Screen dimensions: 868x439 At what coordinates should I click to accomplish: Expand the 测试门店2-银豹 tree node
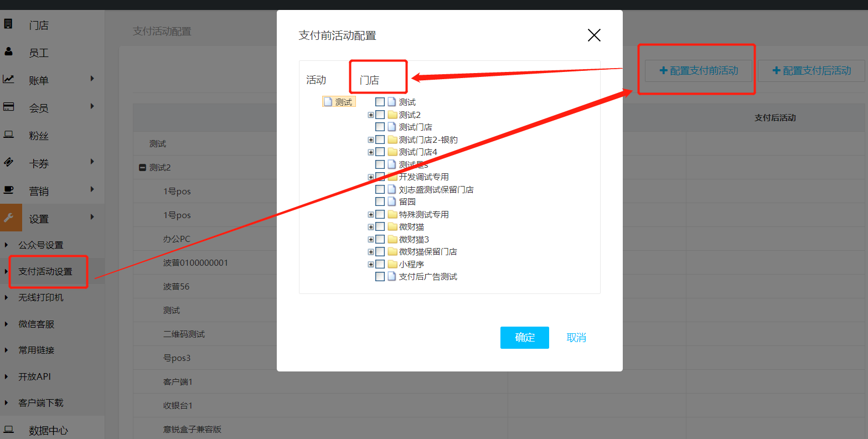point(371,140)
